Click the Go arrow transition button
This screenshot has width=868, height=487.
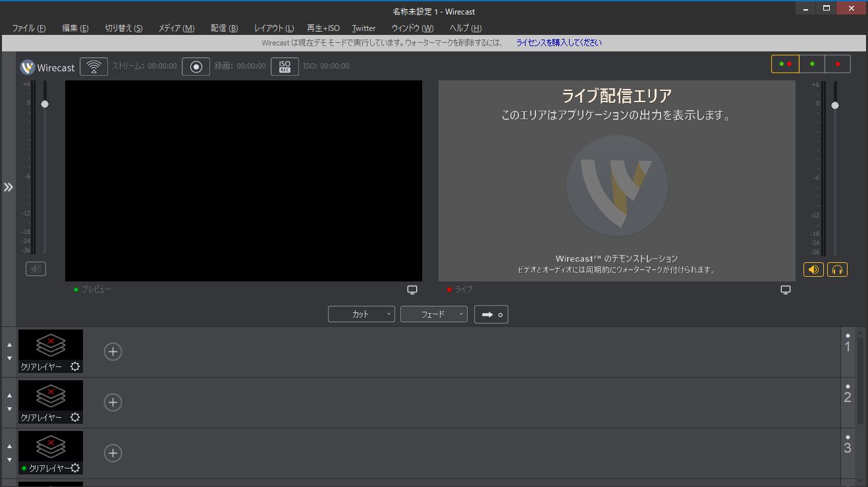tap(491, 314)
